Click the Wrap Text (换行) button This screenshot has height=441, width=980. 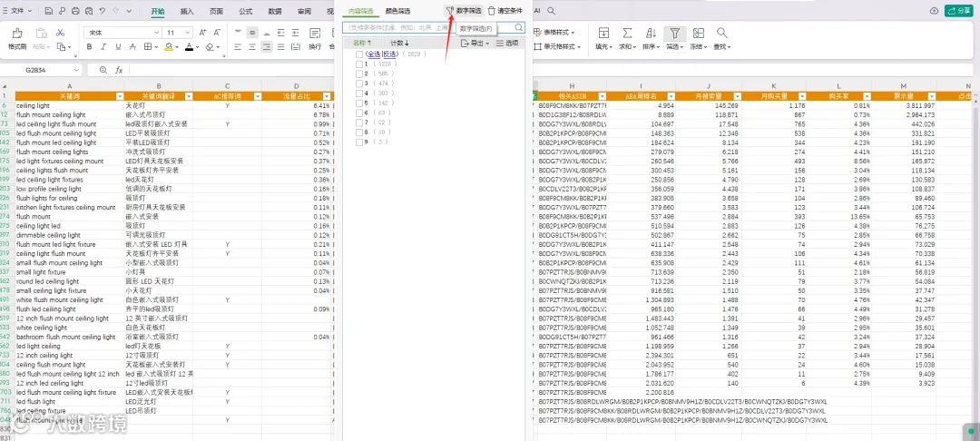315,39
